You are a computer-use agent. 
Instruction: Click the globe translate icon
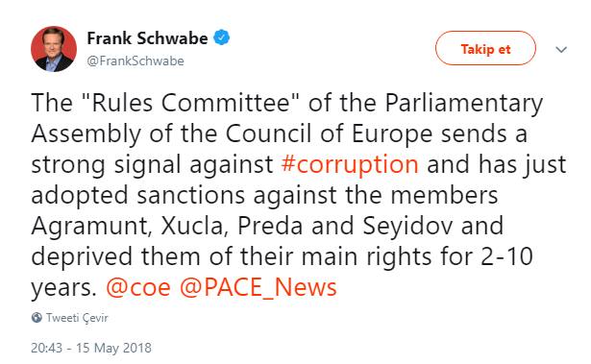[37, 318]
